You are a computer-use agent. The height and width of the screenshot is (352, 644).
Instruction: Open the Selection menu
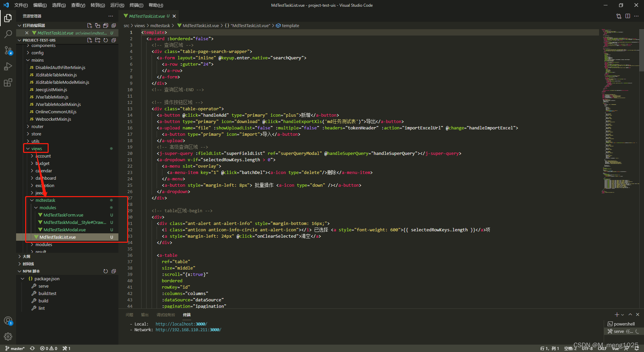(x=59, y=5)
